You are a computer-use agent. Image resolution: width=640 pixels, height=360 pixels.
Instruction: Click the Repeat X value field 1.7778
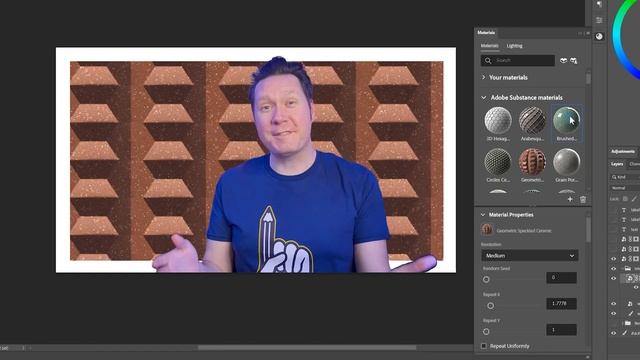click(x=561, y=304)
